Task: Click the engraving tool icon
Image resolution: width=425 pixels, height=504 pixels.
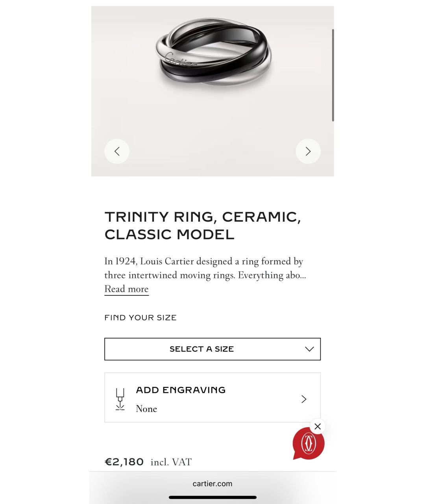Action: 120,399
